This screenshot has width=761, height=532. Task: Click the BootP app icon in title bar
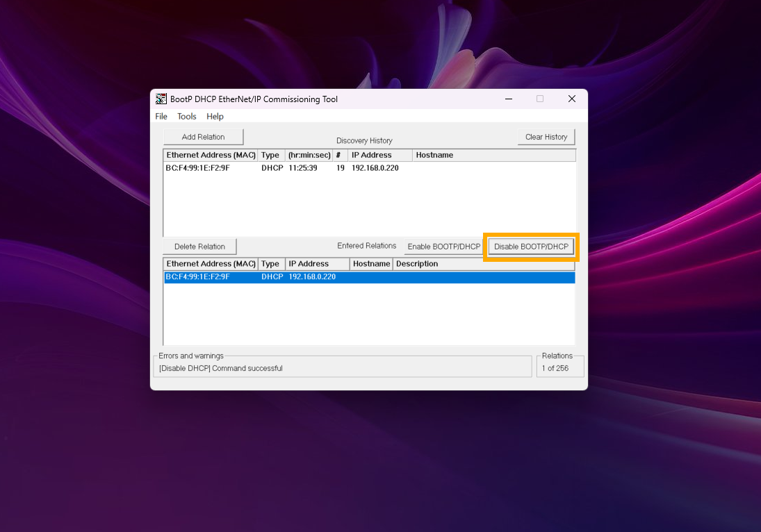tap(161, 99)
